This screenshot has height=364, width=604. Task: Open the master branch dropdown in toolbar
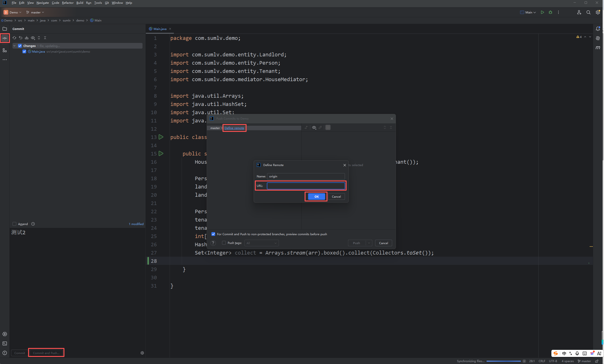click(35, 12)
